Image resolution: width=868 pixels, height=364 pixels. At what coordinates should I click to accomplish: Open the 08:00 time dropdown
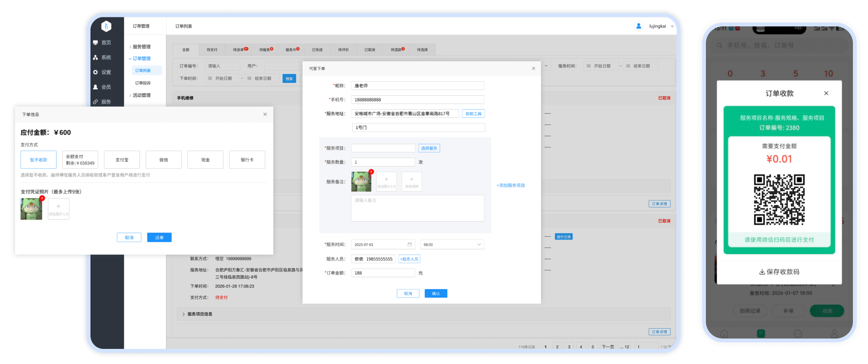click(x=452, y=245)
